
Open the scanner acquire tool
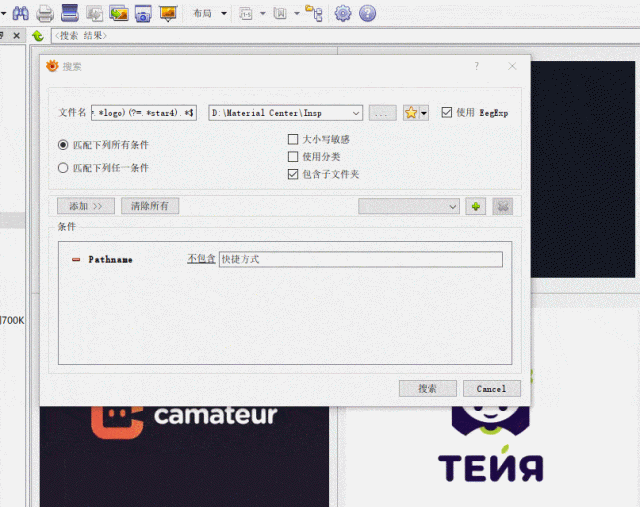point(70,13)
